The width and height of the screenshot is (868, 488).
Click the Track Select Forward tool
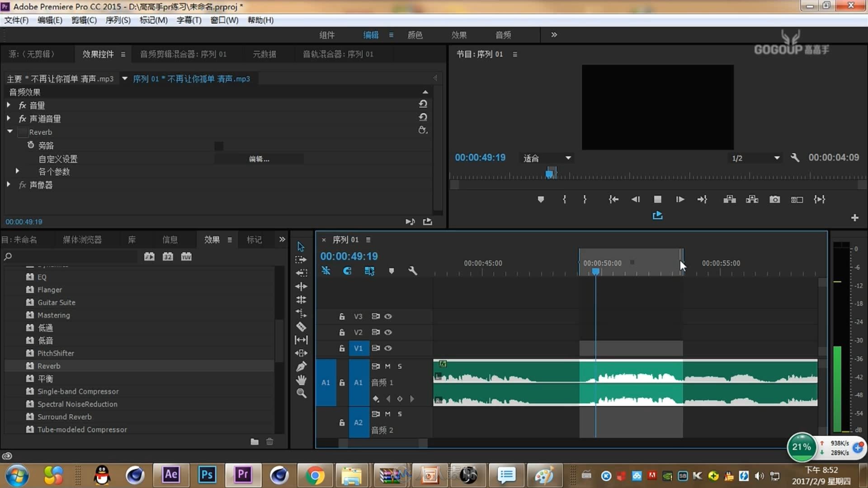[x=301, y=259]
